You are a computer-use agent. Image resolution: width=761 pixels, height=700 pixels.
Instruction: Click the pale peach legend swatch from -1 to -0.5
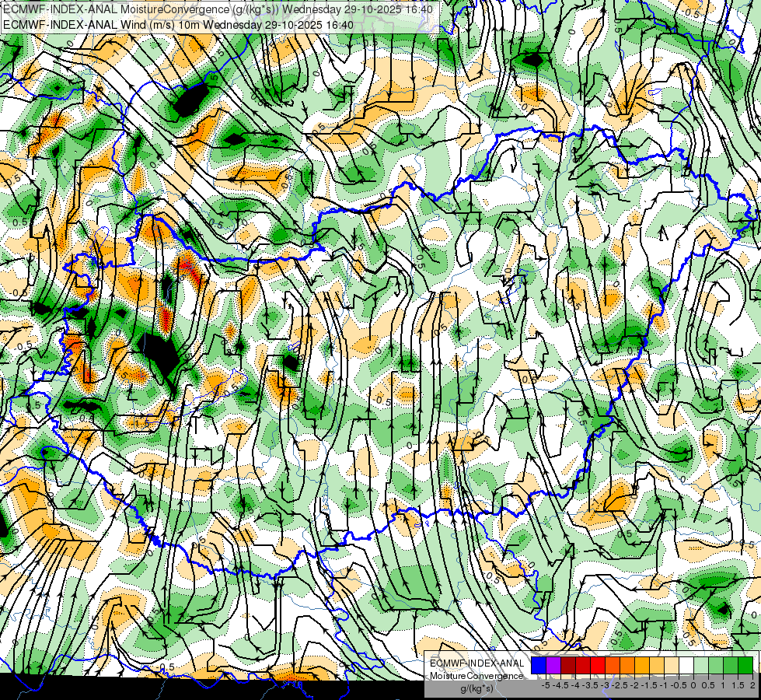[672, 666]
